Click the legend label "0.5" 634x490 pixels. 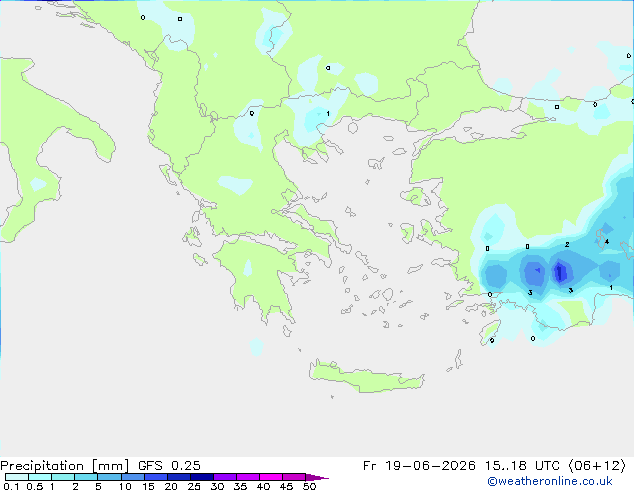click(34, 486)
